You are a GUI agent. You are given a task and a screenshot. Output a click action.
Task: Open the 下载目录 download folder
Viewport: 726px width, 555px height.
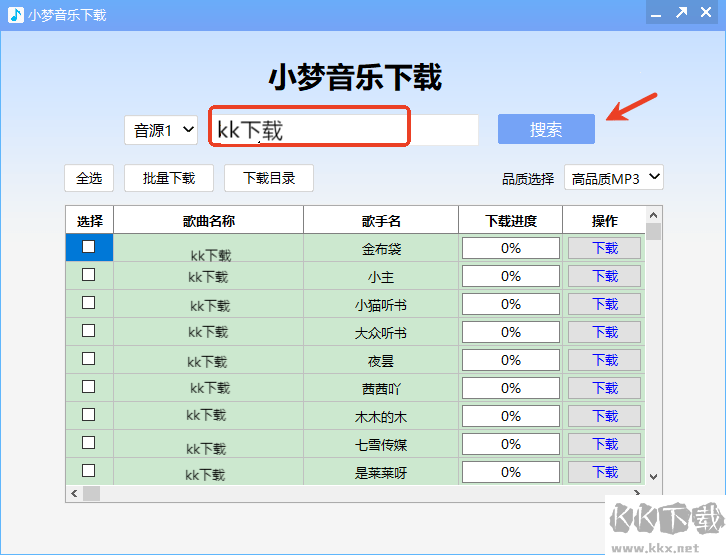(x=269, y=178)
